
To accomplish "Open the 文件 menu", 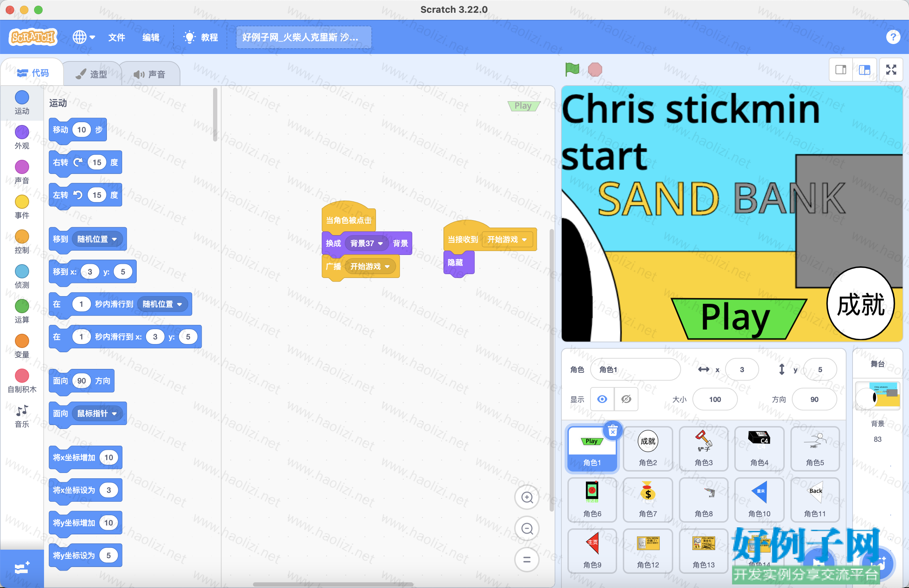I will (116, 37).
